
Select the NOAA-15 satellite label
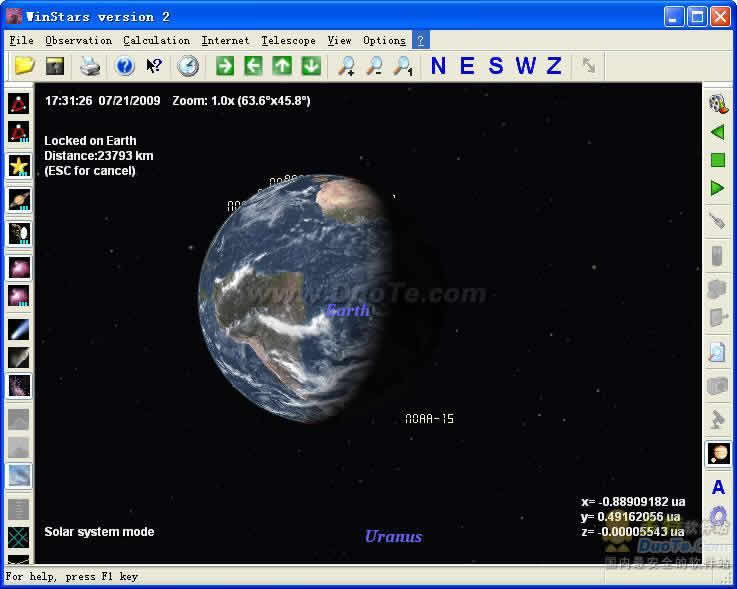[429, 418]
